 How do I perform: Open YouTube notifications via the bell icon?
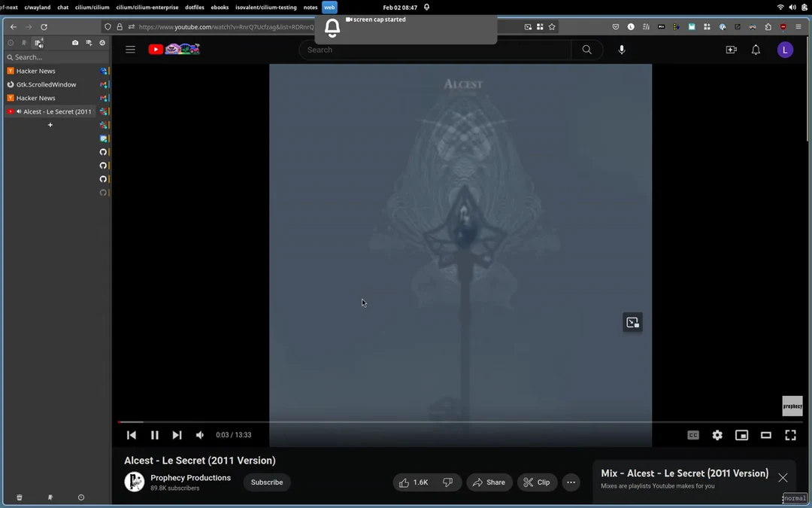756,50
